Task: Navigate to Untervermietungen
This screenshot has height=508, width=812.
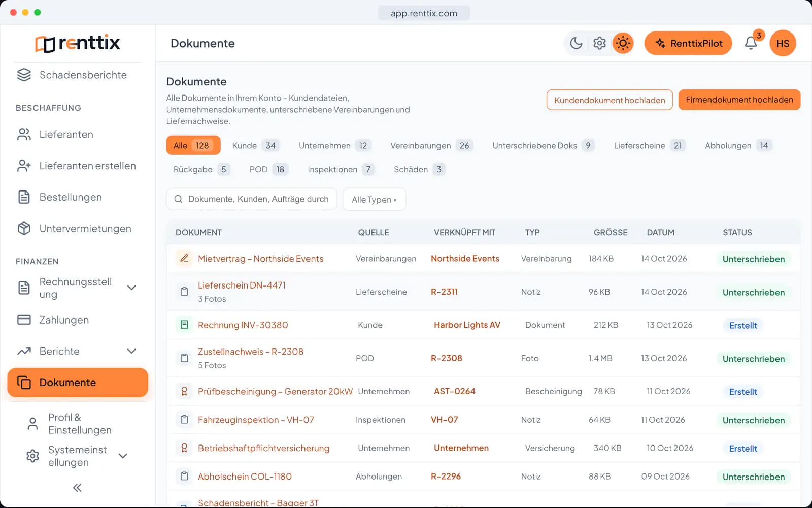Action: pyautogui.click(x=78, y=229)
